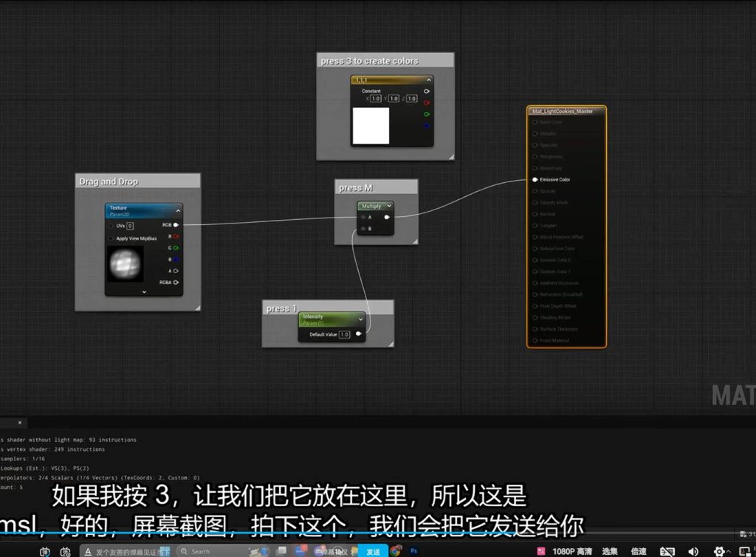
Task: Click the Texture node's green G output pin
Action: click(176, 248)
